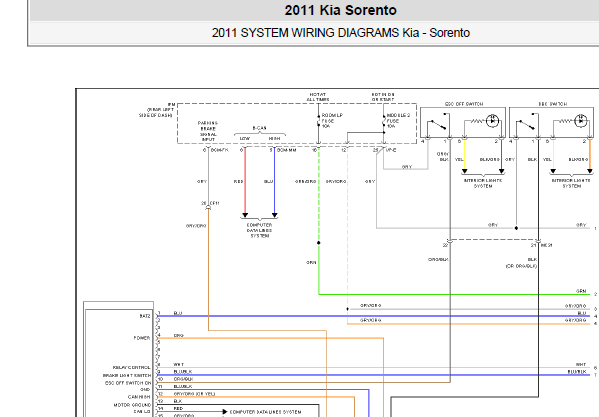Click the Interior Lights System label below ESC OFF switch
Image resolution: width=599 pixels, height=417 pixels.
(483, 183)
